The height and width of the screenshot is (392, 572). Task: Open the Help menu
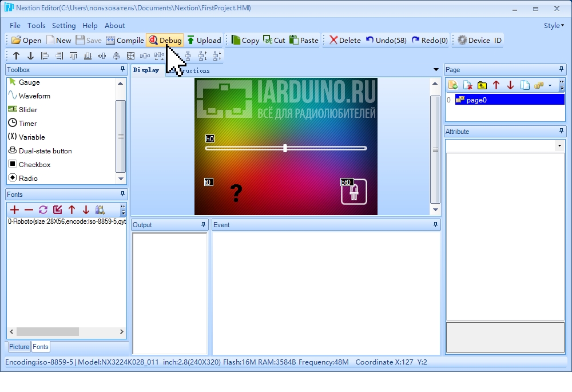point(90,26)
